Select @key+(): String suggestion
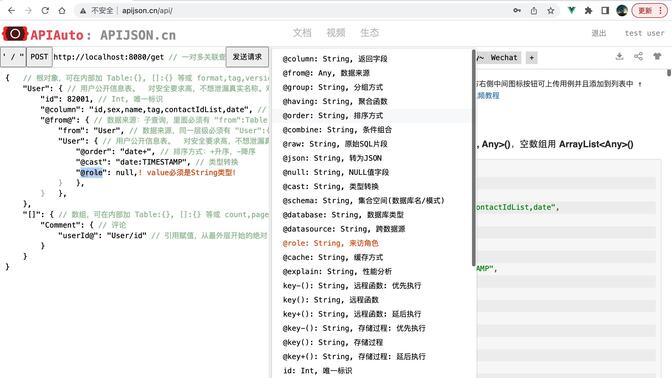 tap(371, 356)
